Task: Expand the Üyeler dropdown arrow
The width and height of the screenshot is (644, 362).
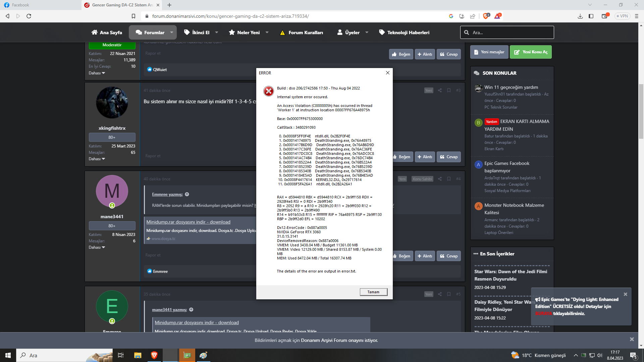Action: 367,33
